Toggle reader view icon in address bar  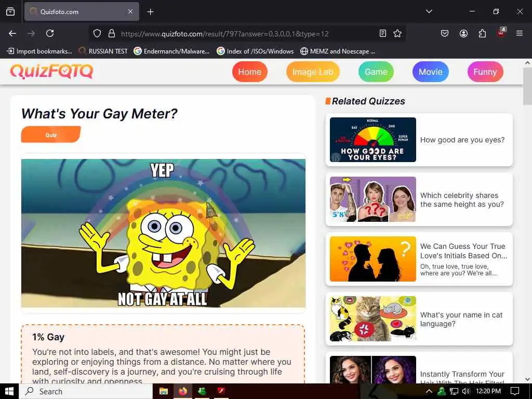pos(383,33)
